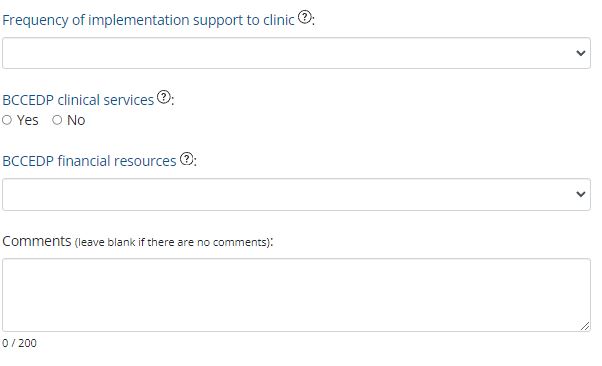Click the 0 / 200 character counter
This screenshot has height=366, width=602.
(x=19, y=343)
